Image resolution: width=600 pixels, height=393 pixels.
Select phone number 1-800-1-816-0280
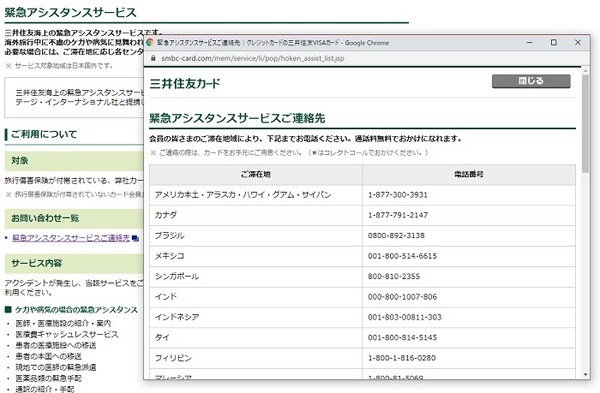[x=402, y=358]
